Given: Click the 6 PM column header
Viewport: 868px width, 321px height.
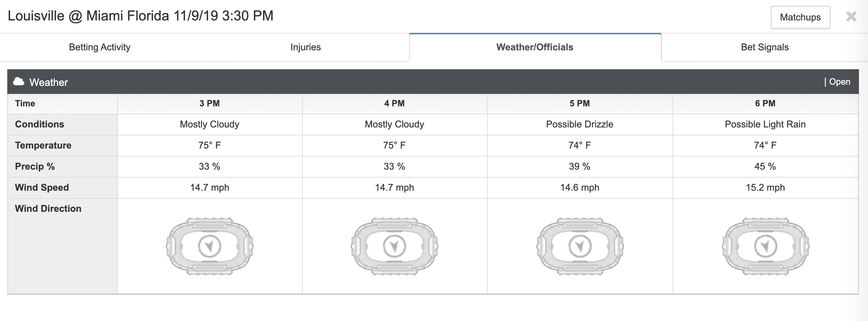Looking at the screenshot, I should pyautogui.click(x=765, y=104).
